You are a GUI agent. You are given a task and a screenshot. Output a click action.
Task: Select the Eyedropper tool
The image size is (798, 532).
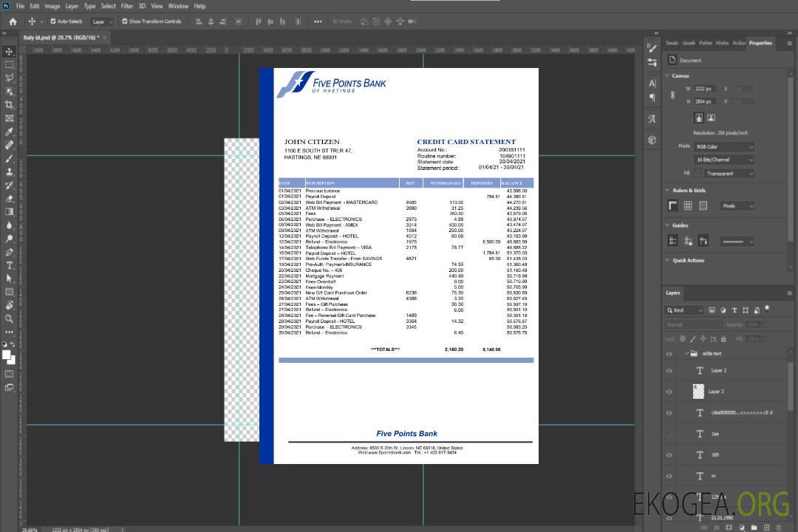pos(9,132)
